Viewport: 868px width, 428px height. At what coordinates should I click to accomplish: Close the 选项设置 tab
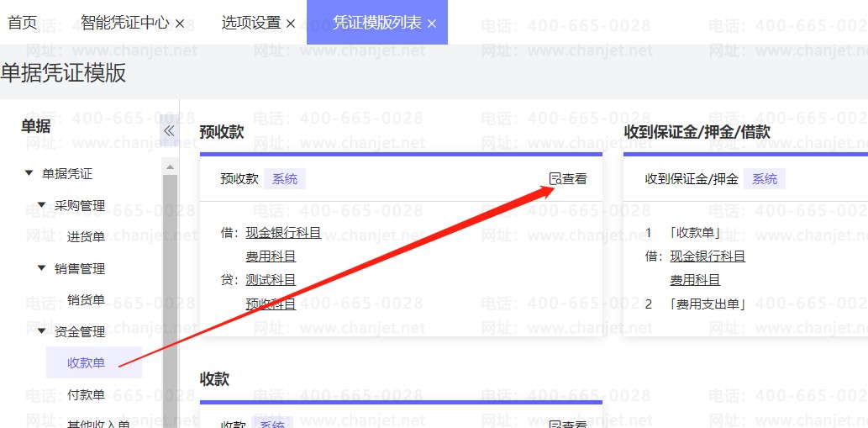291,24
